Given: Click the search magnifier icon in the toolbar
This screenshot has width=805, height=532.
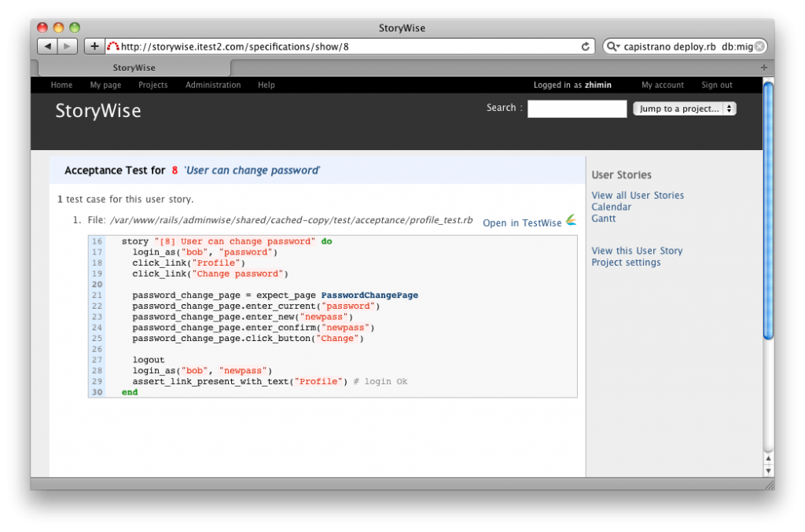Looking at the screenshot, I should point(612,46).
